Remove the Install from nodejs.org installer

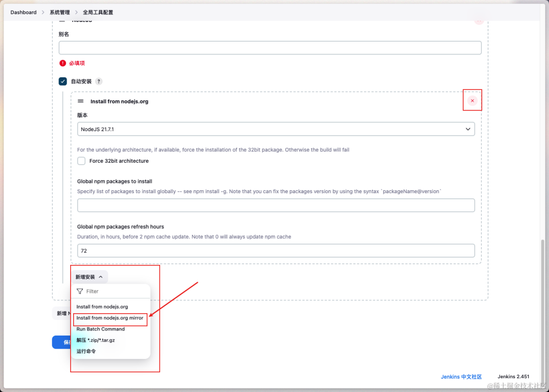pyautogui.click(x=472, y=101)
